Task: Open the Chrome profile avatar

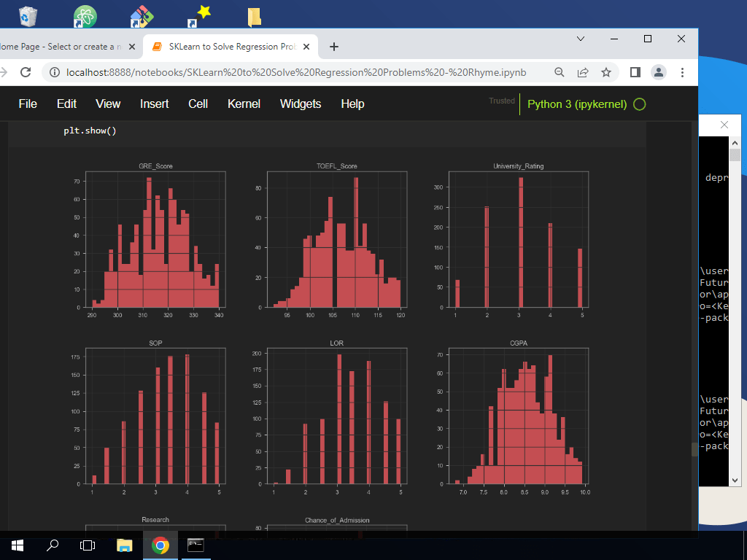Action: (658, 72)
